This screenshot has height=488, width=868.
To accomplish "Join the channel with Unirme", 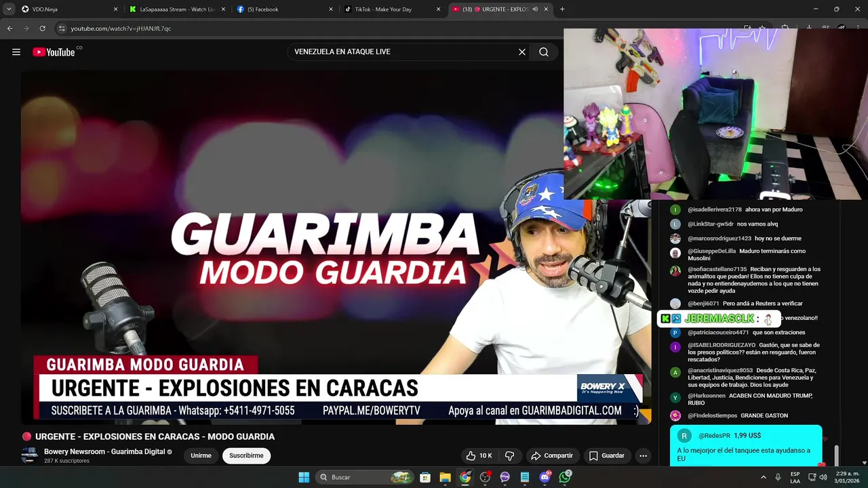I will [201, 455].
